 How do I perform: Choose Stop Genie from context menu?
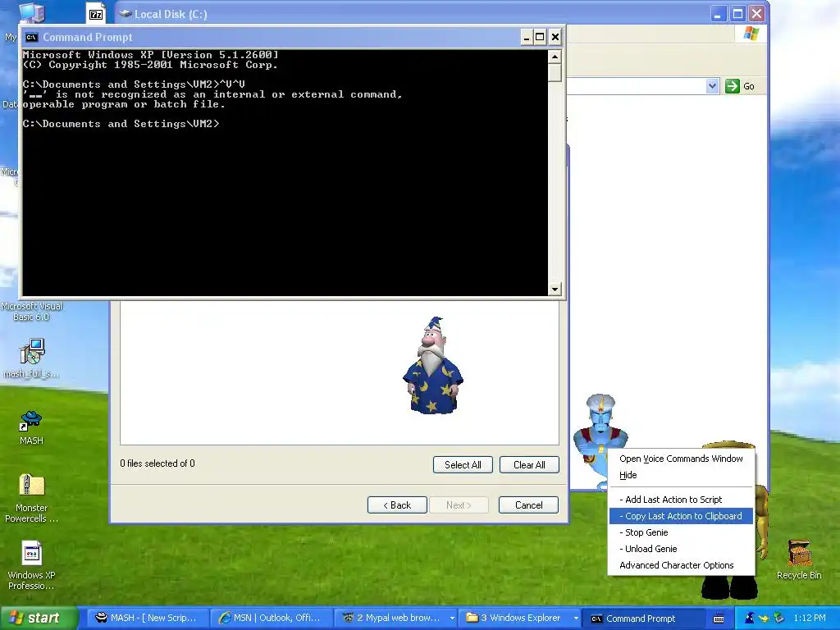click(x=681, y=532)
